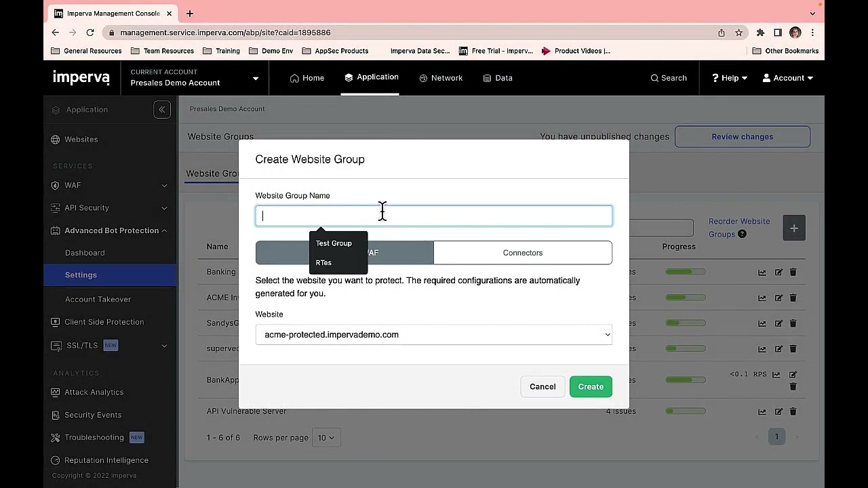
Task: Reload the page with refresh icon
Action: point(90,33)
